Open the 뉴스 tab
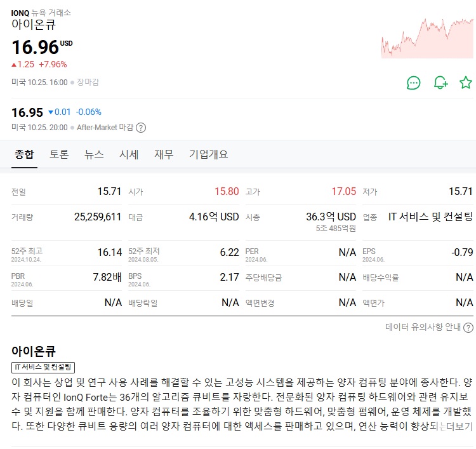 click(x=94, y=154)
